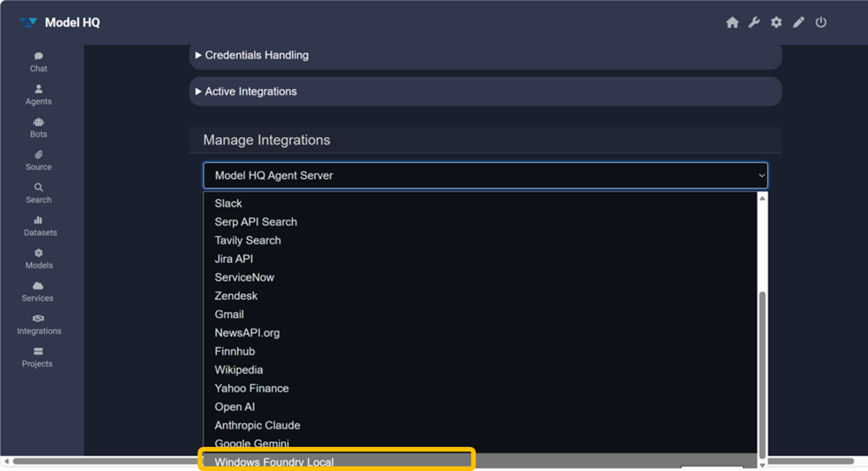Open Source from the sidebar
This screenshot has width=868, height=471.
point(38,161)
